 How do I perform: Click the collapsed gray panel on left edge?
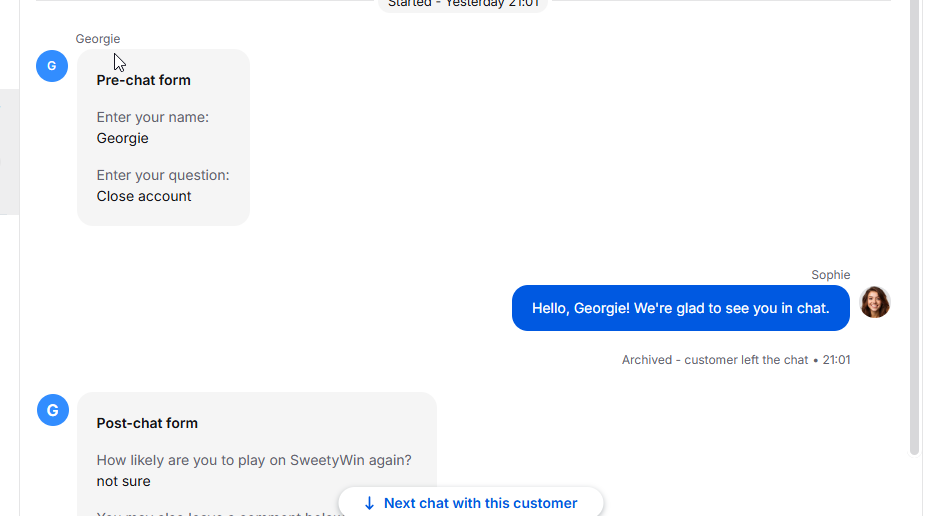coord(9,152)
